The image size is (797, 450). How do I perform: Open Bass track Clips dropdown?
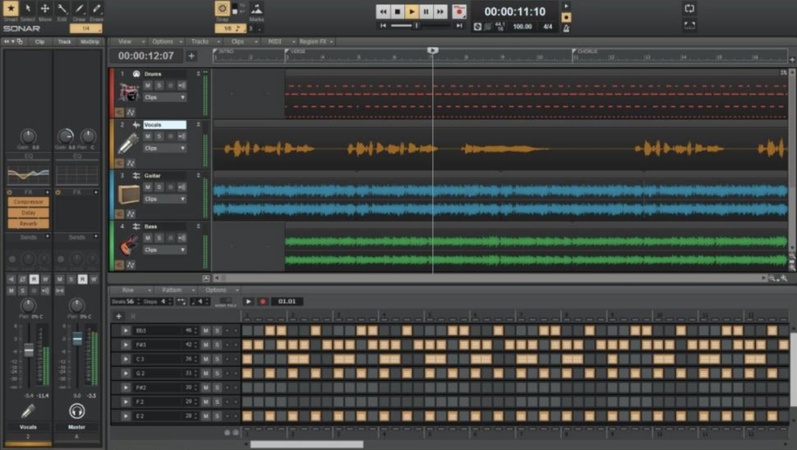(165, 250)
